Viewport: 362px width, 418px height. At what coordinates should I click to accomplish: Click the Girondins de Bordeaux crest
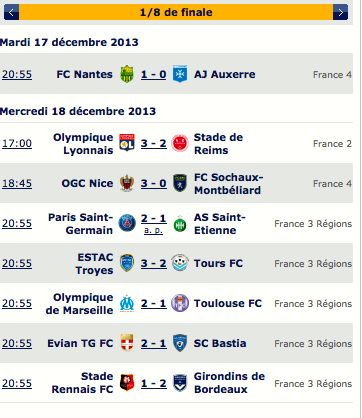point(180,383)
